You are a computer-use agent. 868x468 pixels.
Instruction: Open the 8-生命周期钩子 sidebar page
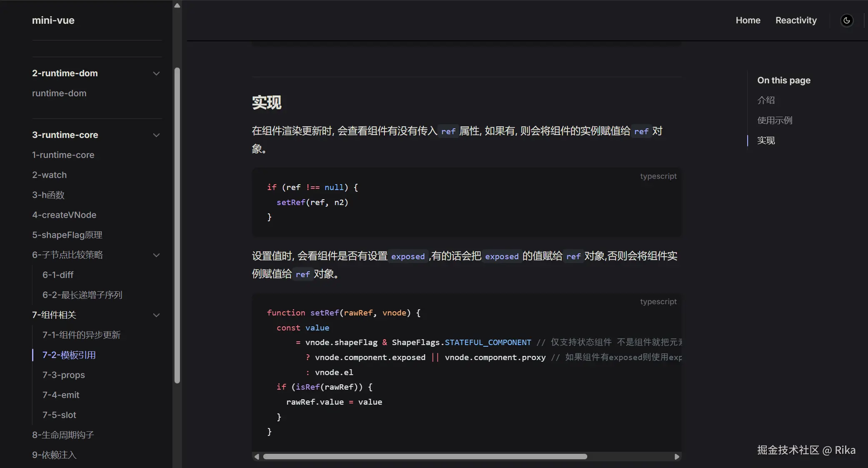coord(63,435)
